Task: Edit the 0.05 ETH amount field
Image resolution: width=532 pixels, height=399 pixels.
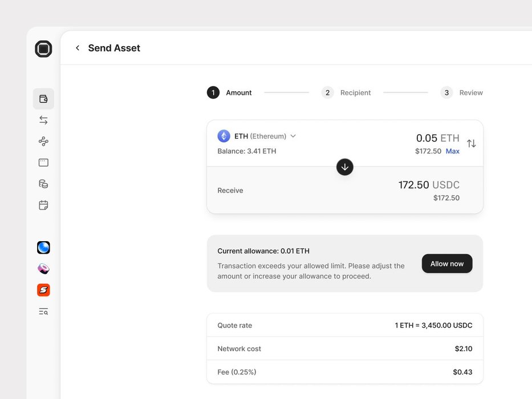Action: coord(438,138)
